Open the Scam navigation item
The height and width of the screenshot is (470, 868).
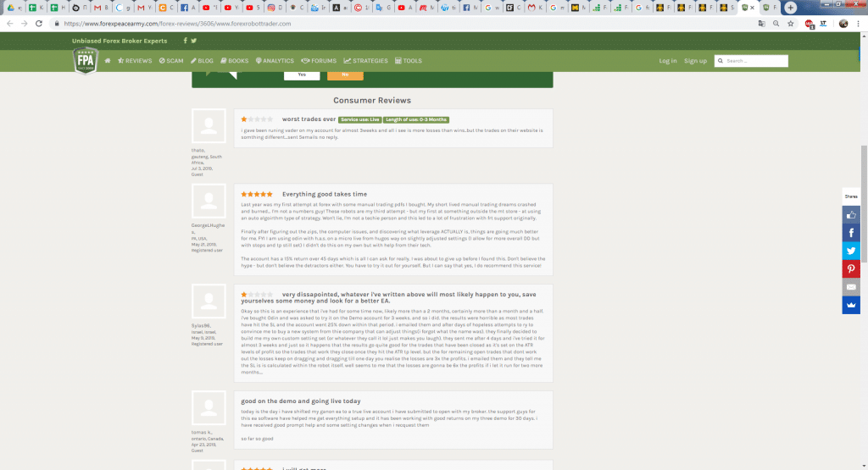pos(171,61)
